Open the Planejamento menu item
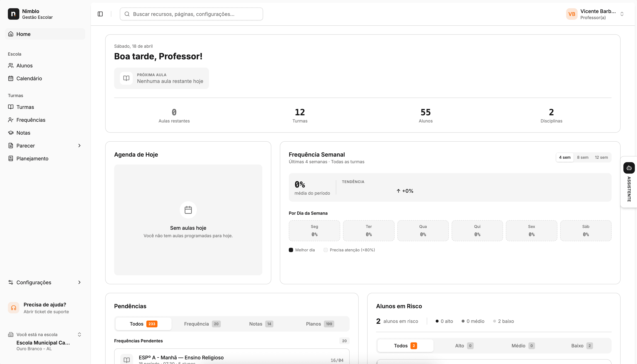Viewport: 637px width, 364px height. point(45,159)
